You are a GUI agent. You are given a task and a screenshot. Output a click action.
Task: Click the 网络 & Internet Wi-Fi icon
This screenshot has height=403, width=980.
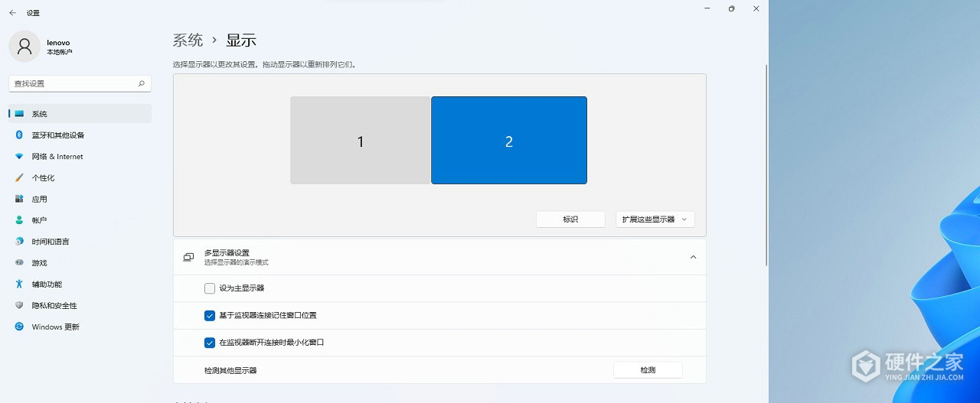click(x=19, y=157)
